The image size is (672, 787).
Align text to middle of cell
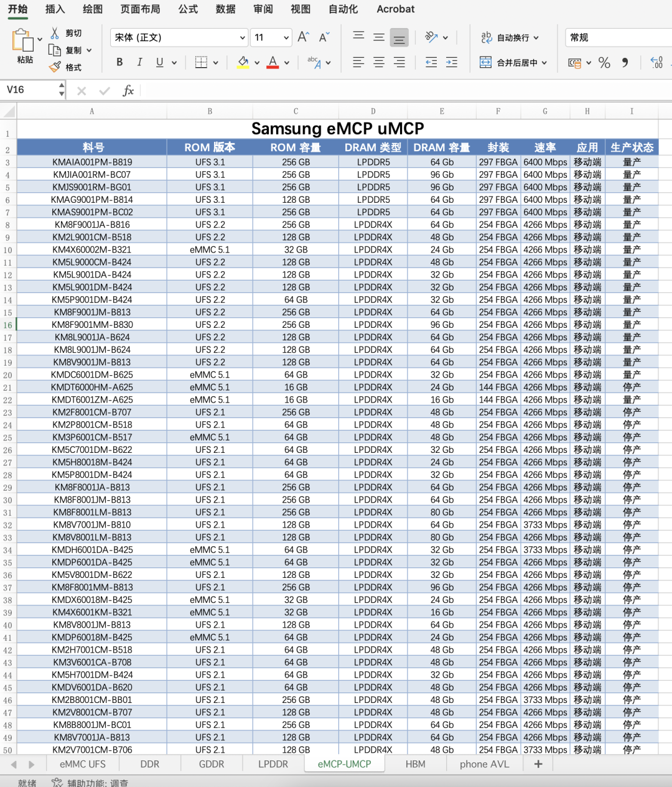[379, 37]
